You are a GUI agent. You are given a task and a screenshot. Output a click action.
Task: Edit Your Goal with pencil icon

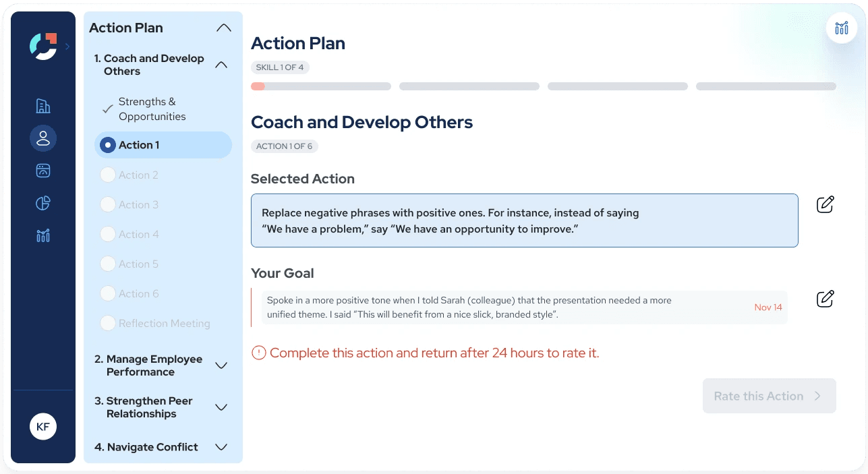(826, 299)
